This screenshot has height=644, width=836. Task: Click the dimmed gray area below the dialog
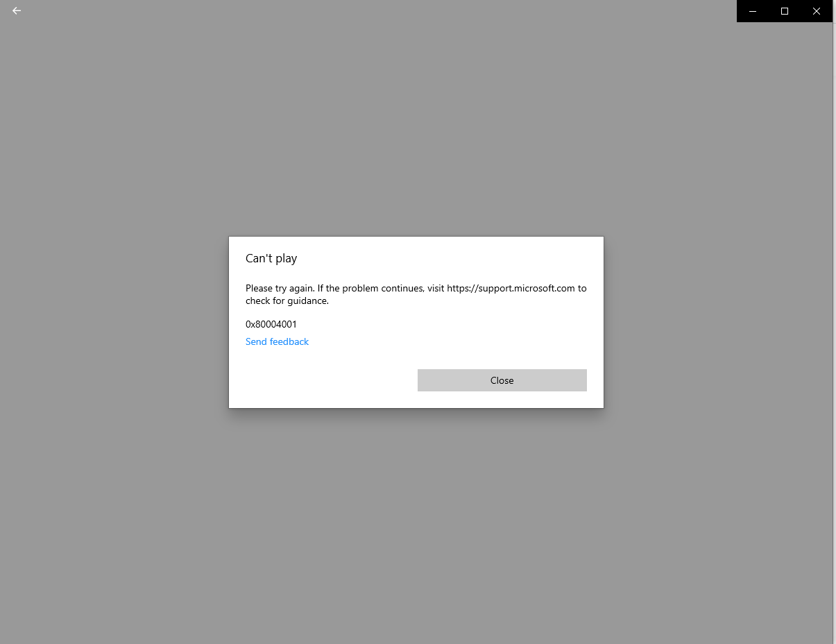(416, 526)
